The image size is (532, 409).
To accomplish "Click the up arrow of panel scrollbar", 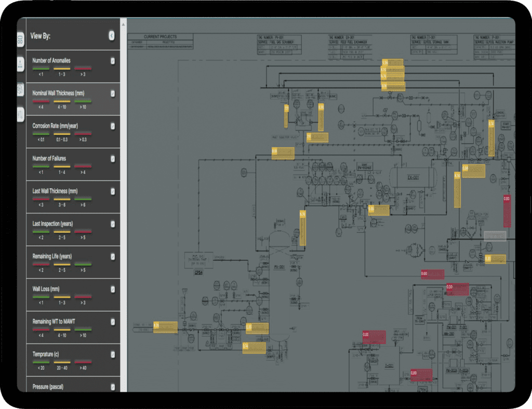I will click(x=124, y=24).
